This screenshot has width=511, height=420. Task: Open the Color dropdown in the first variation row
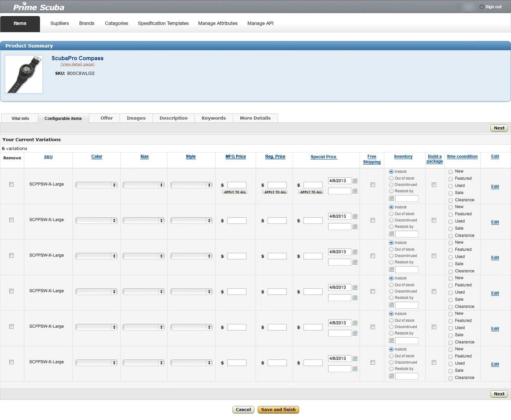96,185
